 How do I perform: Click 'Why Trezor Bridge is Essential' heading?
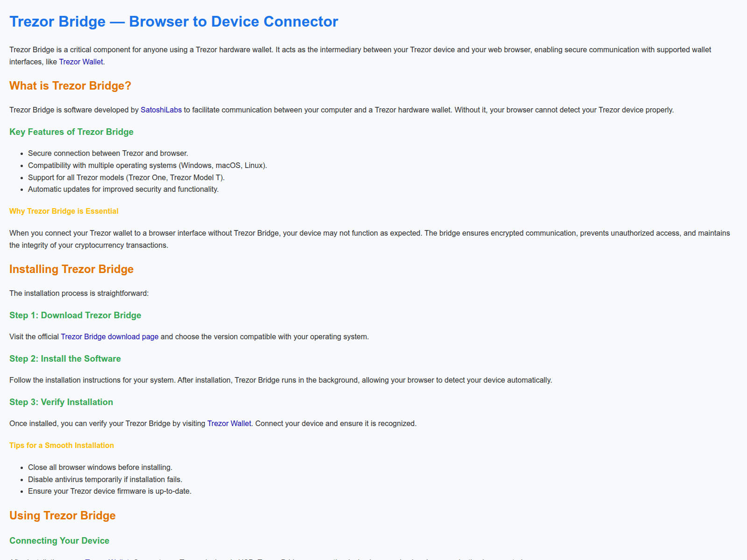(64, 211)
